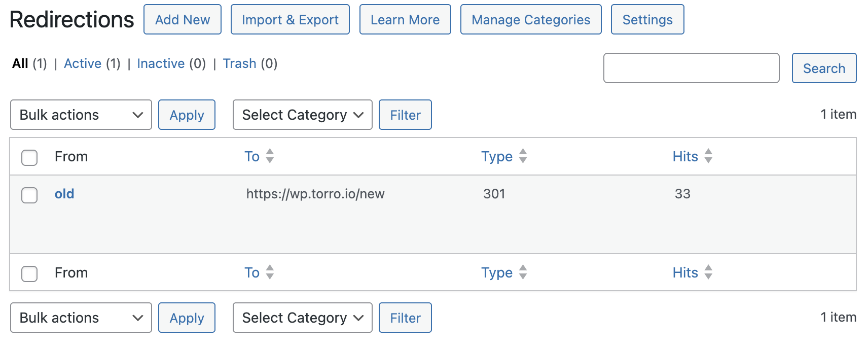Screen dimensions: 868x347
Task: Sort redirections by Hits count
Action: pos(692,156)
